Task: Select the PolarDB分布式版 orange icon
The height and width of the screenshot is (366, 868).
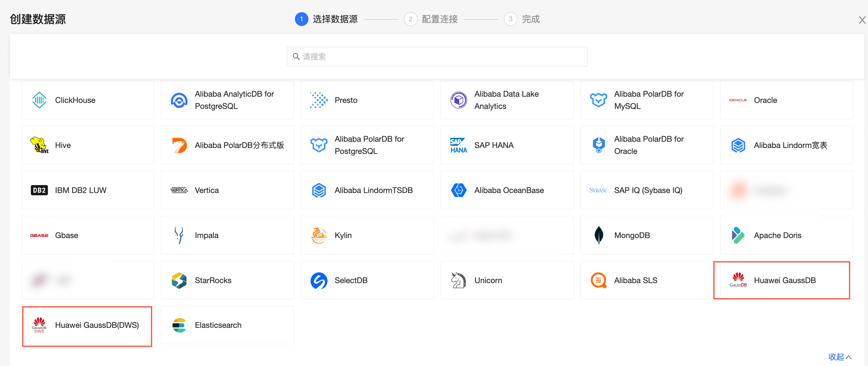Action: [x=179, y=145]
